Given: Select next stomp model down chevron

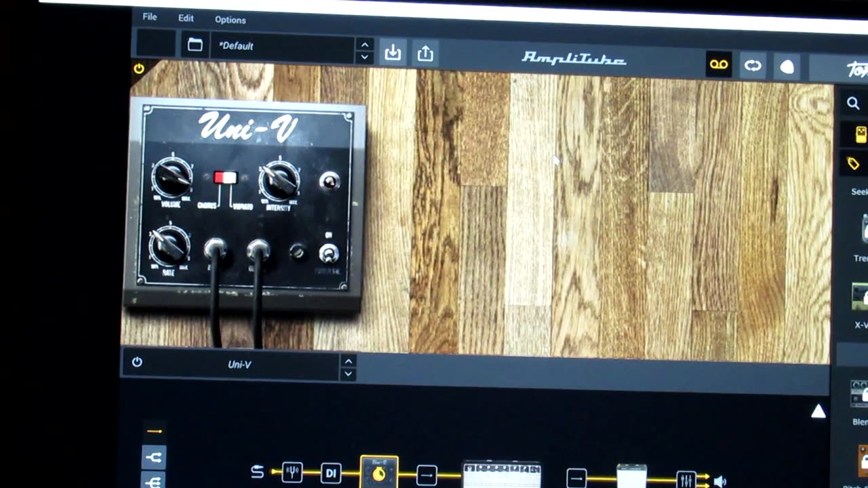Looking at the screenshot, I should (348, 373).
